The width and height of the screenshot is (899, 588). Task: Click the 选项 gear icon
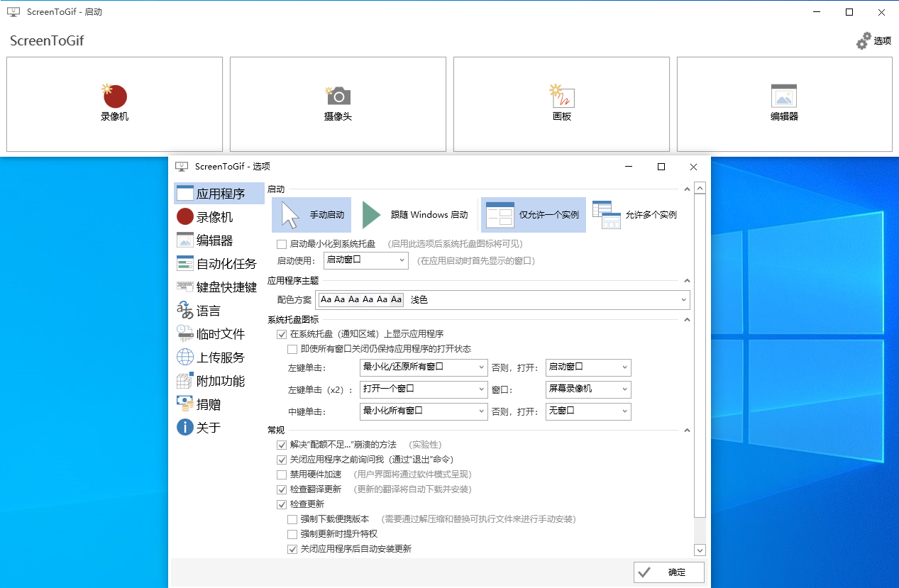[x=863, y=41]
